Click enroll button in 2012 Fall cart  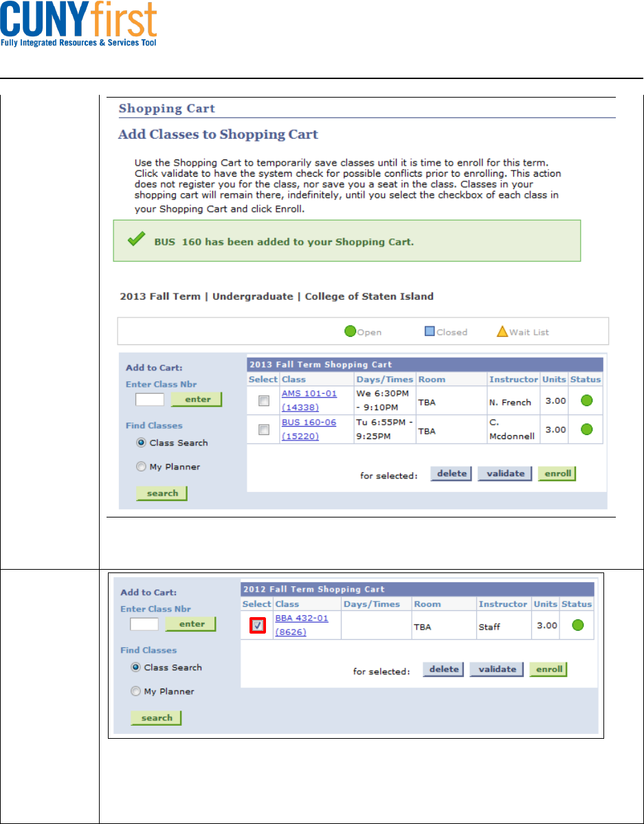[548, 669]
